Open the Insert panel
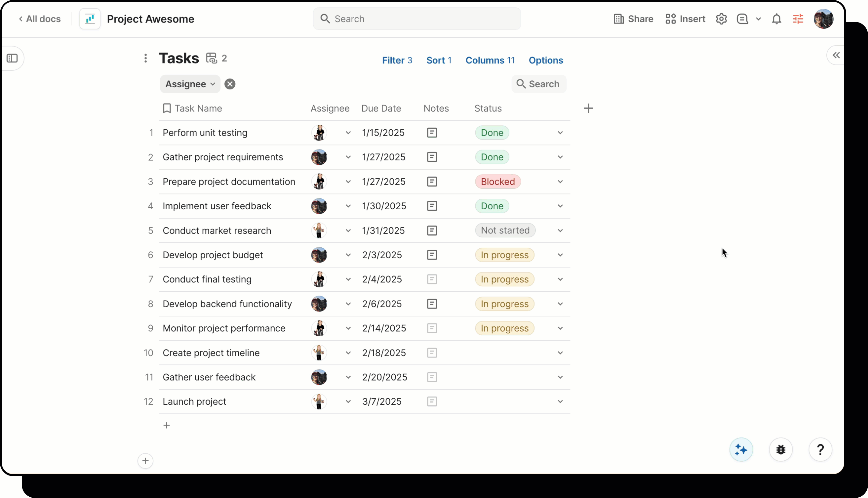 [x=685, y=19]
